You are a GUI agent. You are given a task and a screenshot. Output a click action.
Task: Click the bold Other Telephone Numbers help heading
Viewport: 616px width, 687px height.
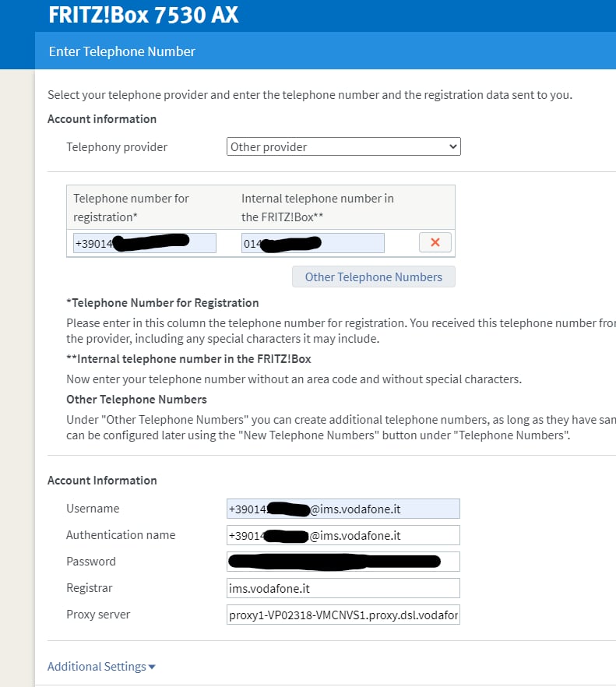click(136, 399)
